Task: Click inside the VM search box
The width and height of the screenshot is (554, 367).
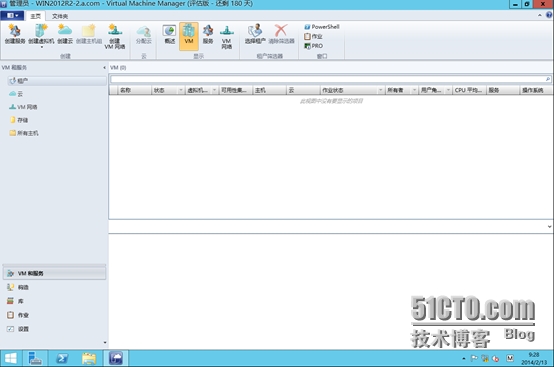Action: 327,79
